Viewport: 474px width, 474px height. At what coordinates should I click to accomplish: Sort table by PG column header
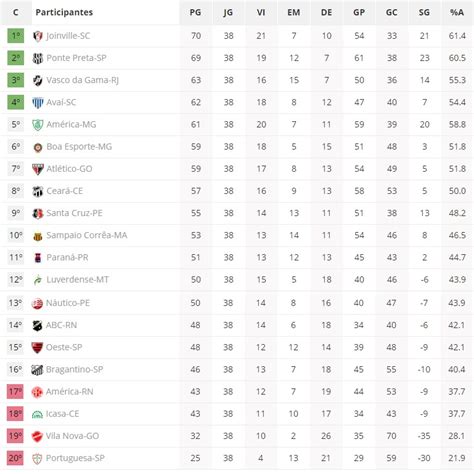point(195,12)
